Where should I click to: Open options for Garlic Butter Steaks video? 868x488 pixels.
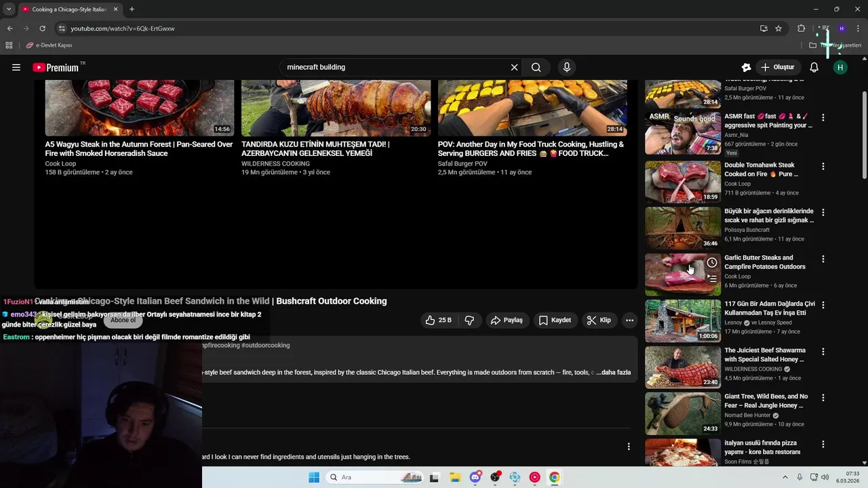[823, 259]
